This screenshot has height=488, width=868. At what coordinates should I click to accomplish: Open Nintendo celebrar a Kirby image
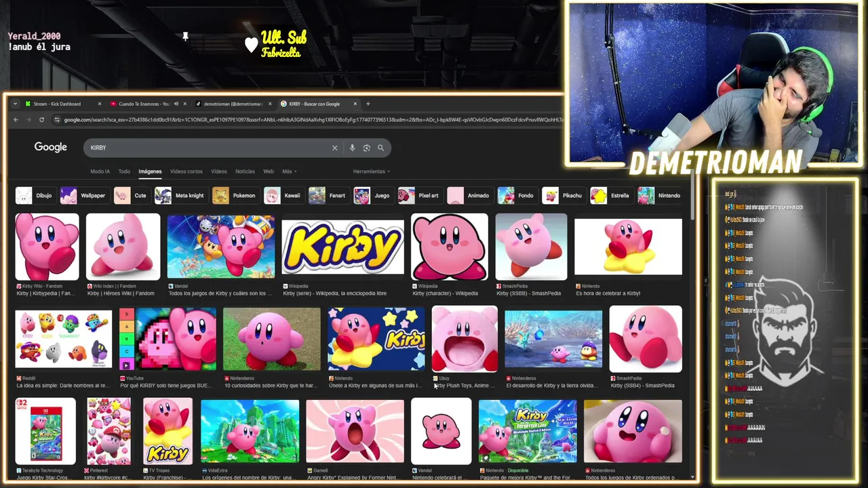coord(628,247)
